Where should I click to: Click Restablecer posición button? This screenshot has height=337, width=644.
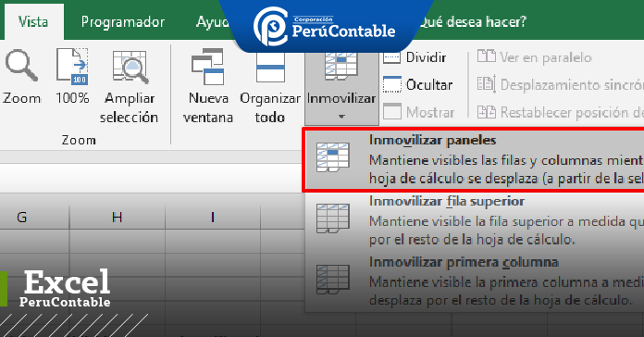560,112
